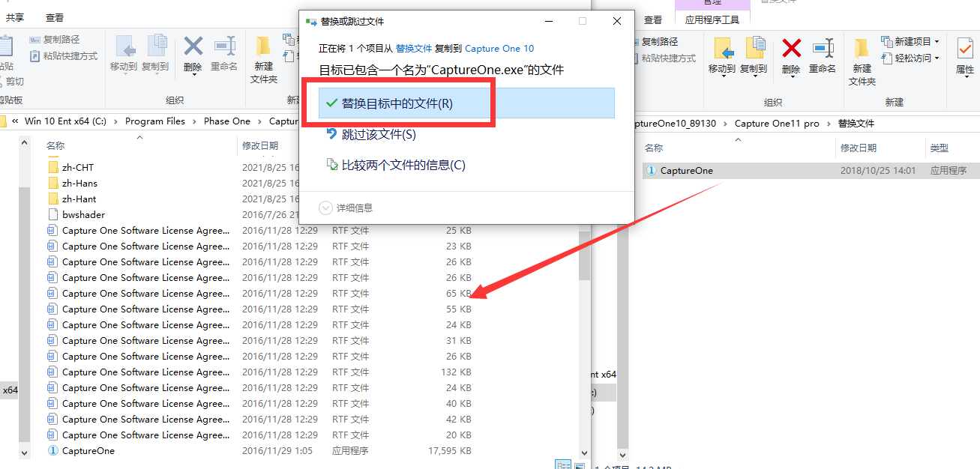Select the zh-Hant folder icon
This screenshot has height=469, width=980.
click(52, 199)
